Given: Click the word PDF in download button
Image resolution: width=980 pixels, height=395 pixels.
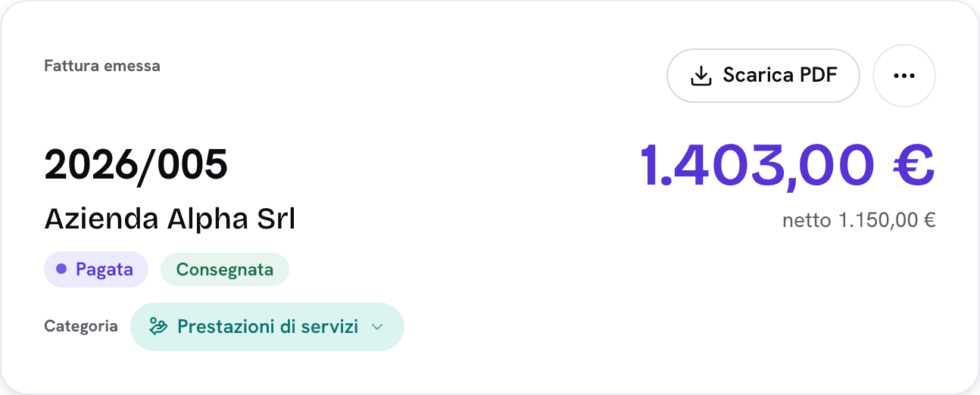Looking at the screenshot, I should click(819, 75).
